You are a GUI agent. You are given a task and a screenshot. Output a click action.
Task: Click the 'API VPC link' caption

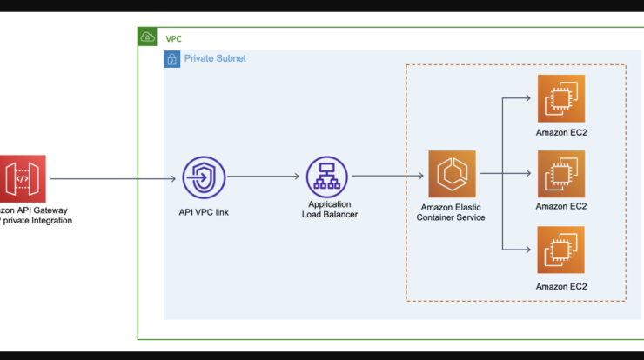204,212
